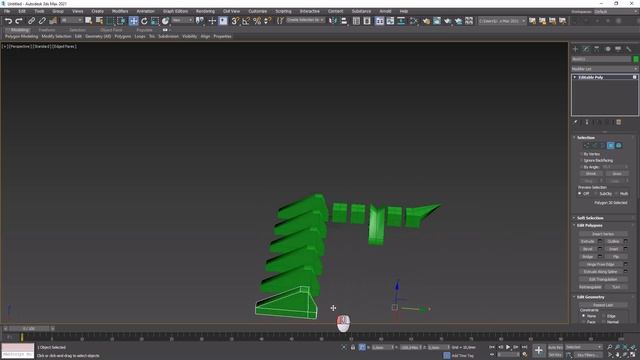Viewport: 640px width, 360px height.
Task: Click the Edit Triangulation button
Action: pos(603,280)
